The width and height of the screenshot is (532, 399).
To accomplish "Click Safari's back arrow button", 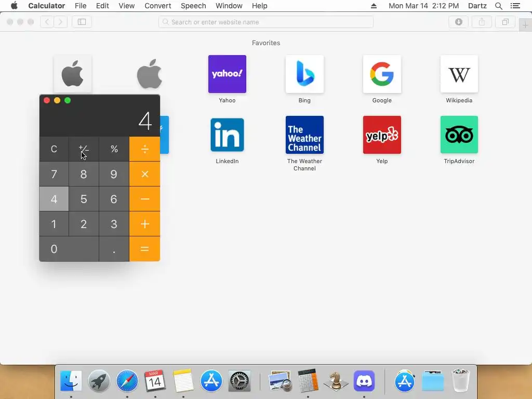I will coord(47,22).
